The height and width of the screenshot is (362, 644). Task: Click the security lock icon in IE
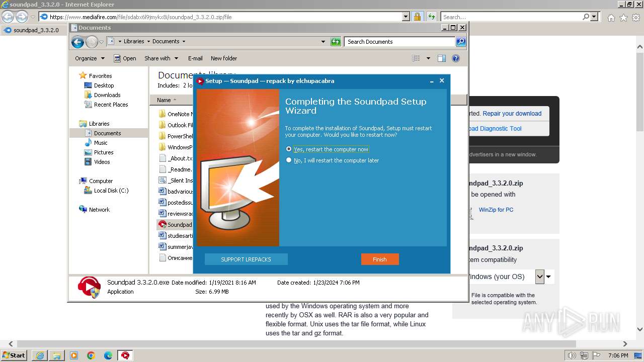(417, 17)
